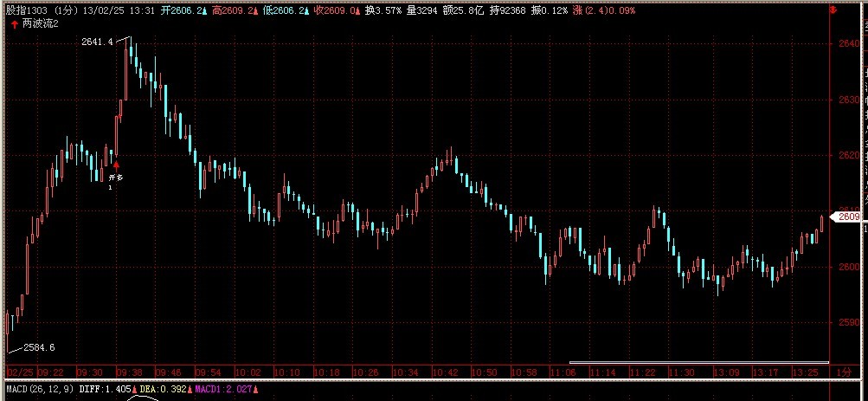Click the arrow after DEA value
Image resolution: width=868 pixels, height=401 pixels.
[x=189, y=391]
